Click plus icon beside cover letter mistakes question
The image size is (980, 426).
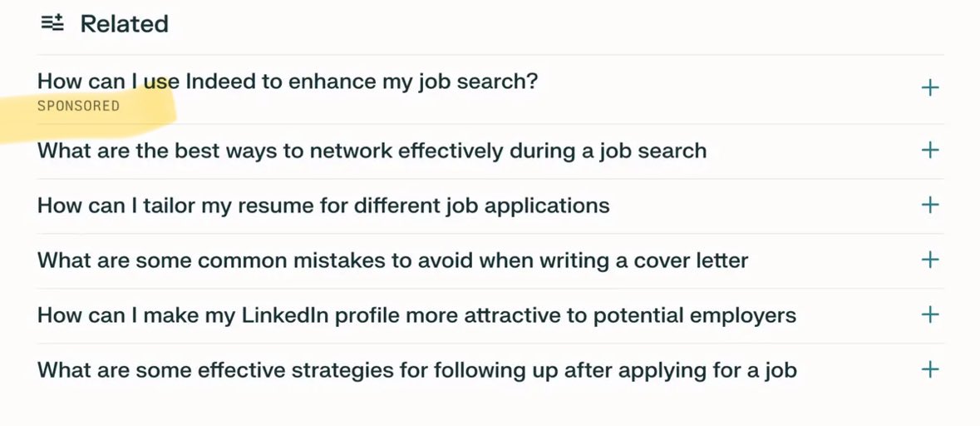(x=930, y=260)
